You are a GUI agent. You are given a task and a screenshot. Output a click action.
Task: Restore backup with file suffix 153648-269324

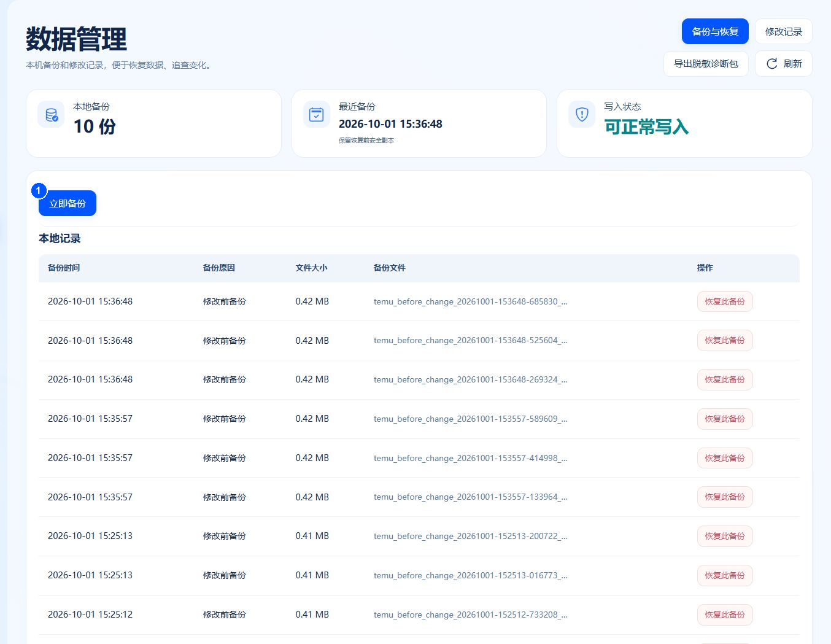tap(725, 379)
